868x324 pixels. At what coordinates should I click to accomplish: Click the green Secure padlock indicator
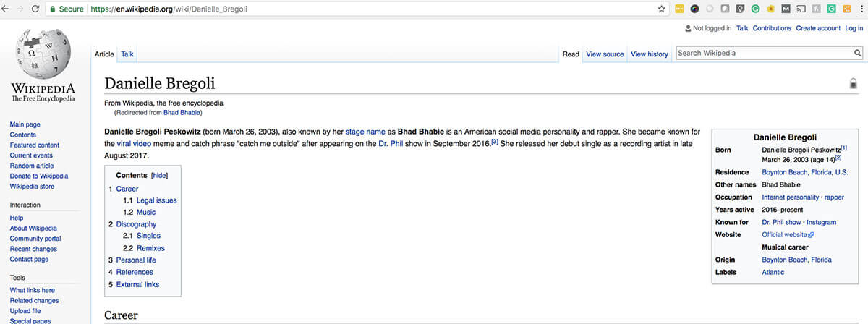pos(67,9)
